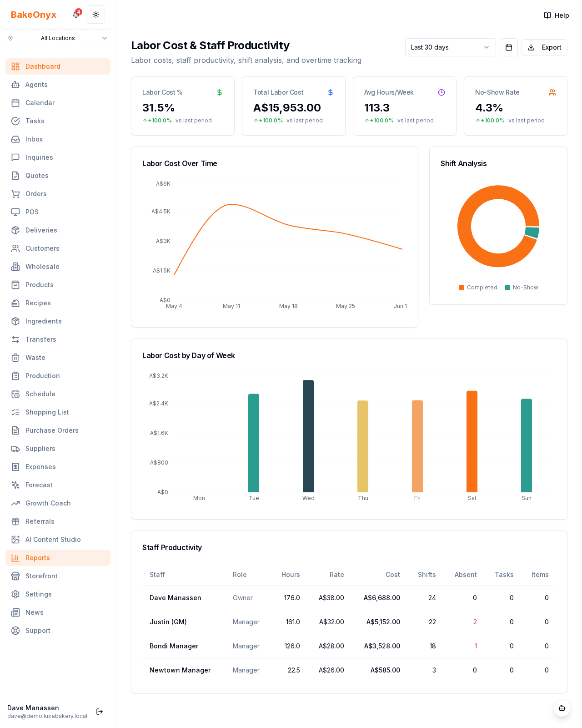582x728 pixels.
Task: Click the Wednesday bar in weekly chart
Action: [x=308, y=436]
